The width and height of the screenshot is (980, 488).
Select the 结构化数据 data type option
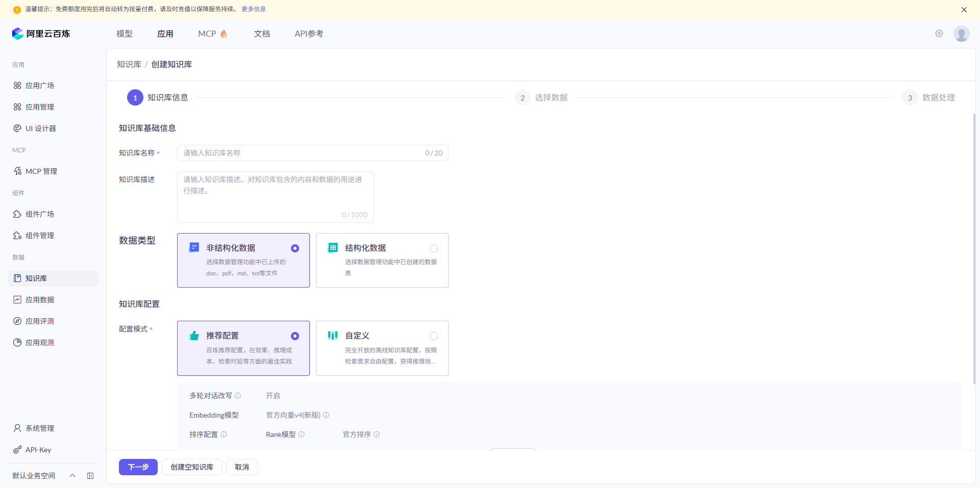[382, 260]
